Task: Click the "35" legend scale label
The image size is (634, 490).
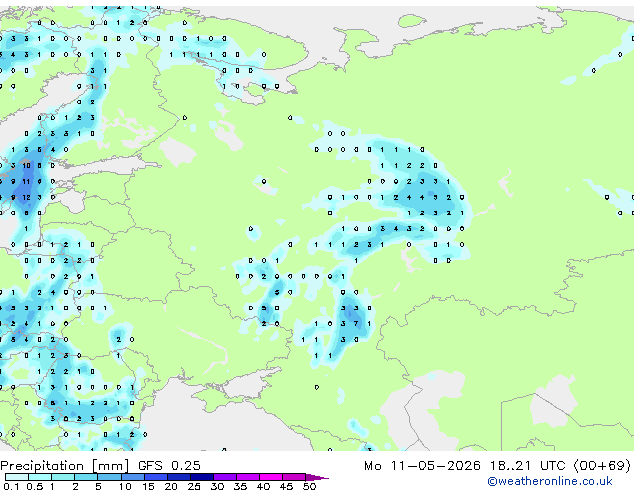Action: click(x=240, y=486)
